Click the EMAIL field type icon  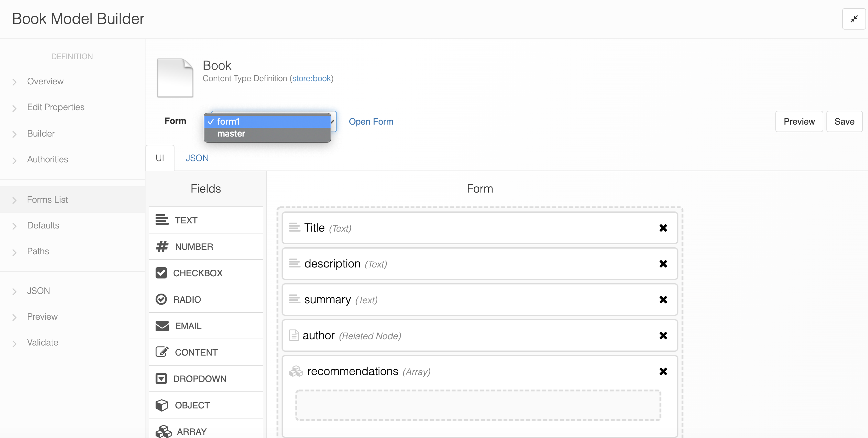[162, 326]
